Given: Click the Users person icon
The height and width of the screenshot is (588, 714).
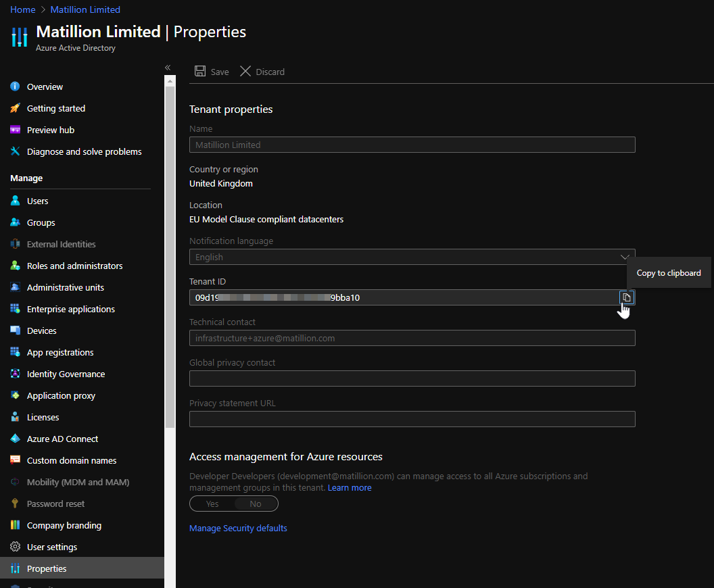Looking at the screenshot, I should (x=15, y=201).
